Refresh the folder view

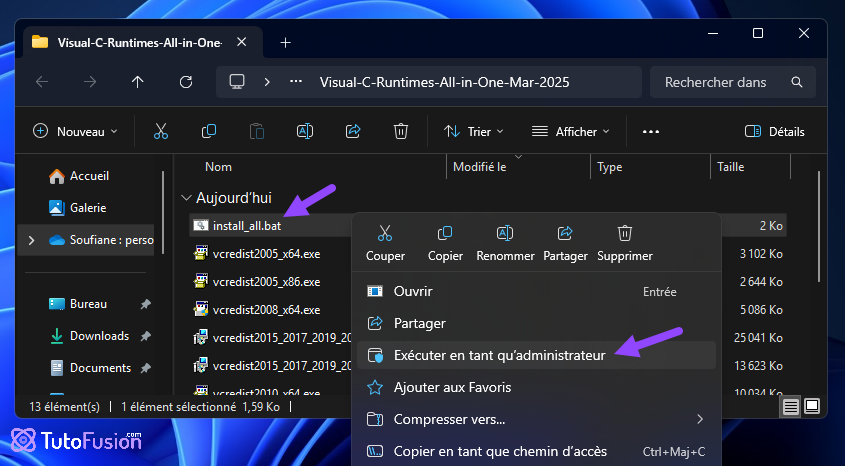(x=186, y=82)
